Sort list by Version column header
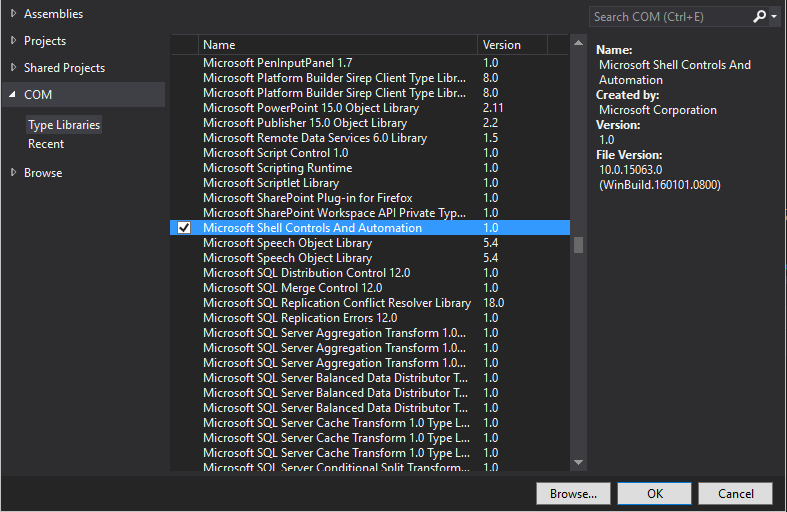The width and height of the screenshot is (787, 512). pyautogui.click(x=512, y=45)
